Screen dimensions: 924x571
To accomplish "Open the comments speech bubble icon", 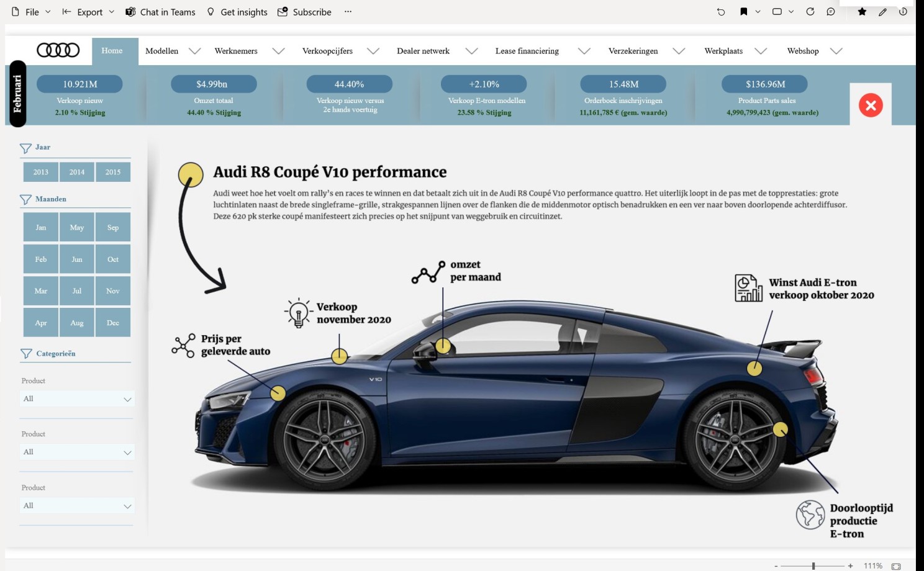I will [x=831, y=12].
